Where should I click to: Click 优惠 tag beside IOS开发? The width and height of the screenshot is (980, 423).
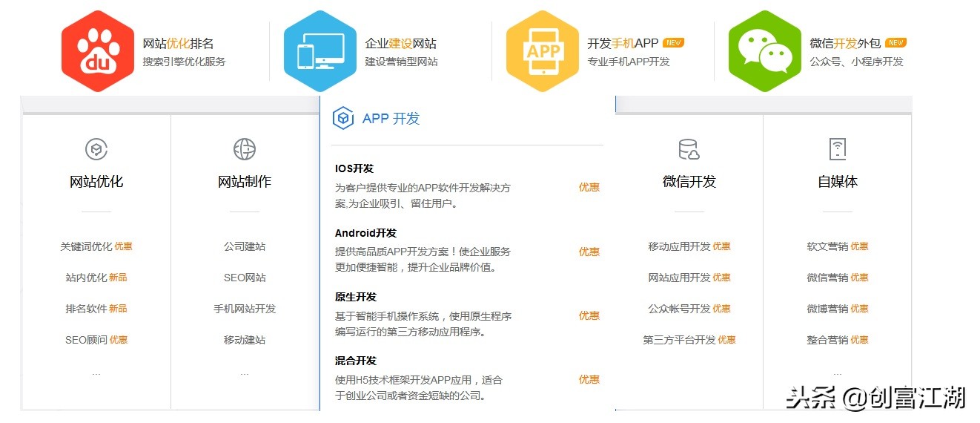[589, 188]
